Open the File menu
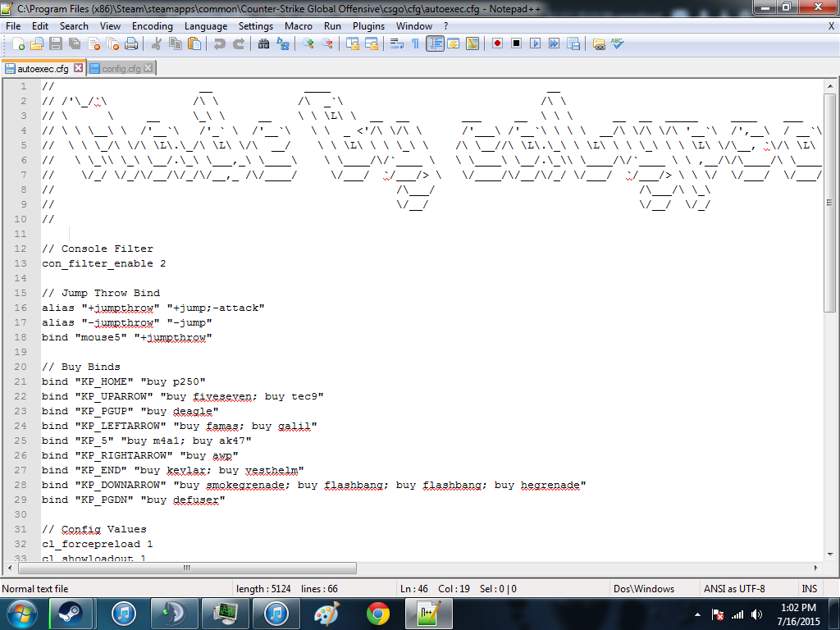Screen dimensions: 840x630 pyautogui.click(x=13, y=26)
